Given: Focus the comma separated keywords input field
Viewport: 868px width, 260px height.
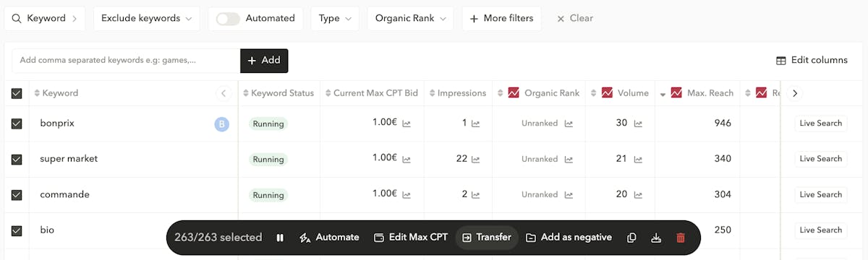Looking at the screenshot, I should 126,61.
